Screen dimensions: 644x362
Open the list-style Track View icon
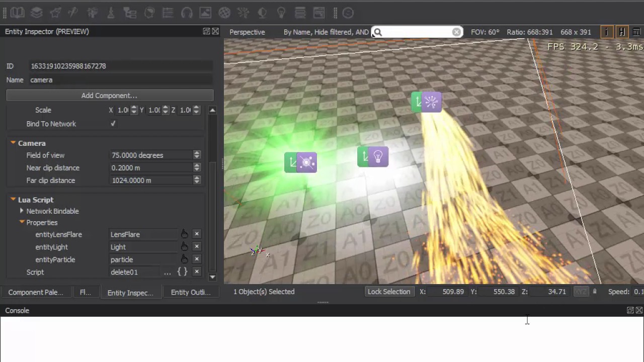click(x=168, y=13)
